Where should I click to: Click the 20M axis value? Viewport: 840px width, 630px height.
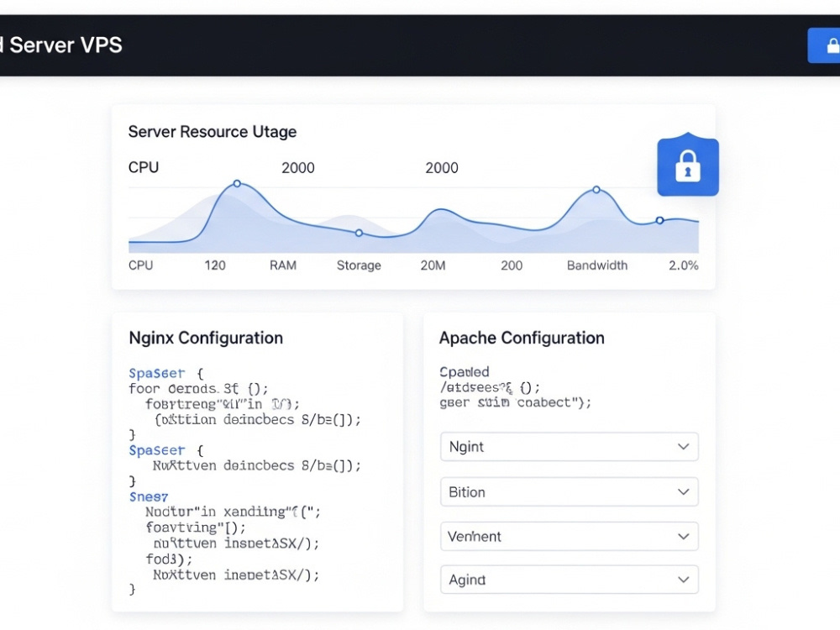[433, 265]
